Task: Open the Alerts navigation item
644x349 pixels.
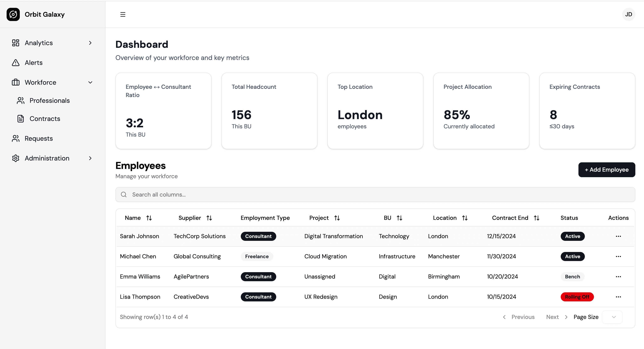Action: tap(34, 62)
